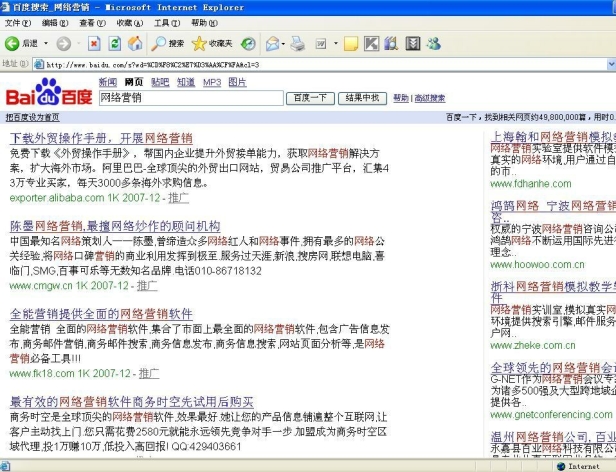Click the Internet zone globe in status bar

click(x=561, y=466)
